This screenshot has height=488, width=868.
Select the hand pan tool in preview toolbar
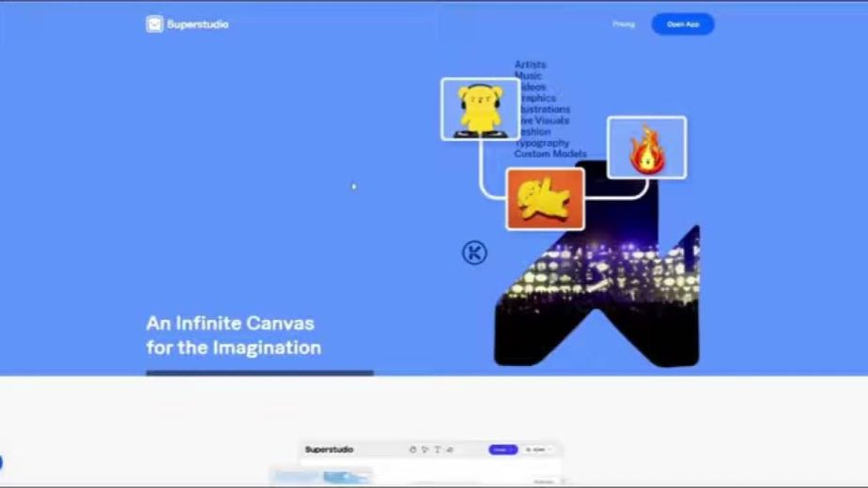tap(412, 450)
